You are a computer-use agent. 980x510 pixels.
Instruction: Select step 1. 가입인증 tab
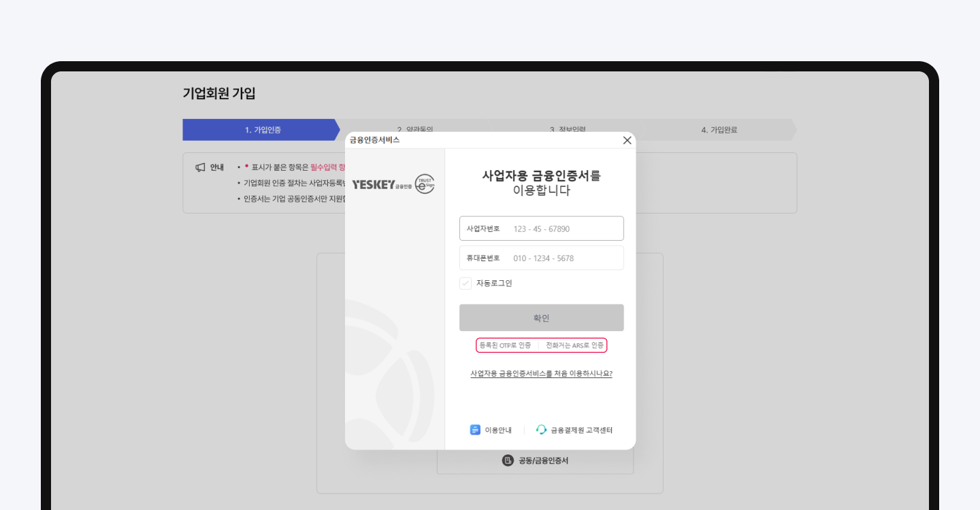click(261, 130)
